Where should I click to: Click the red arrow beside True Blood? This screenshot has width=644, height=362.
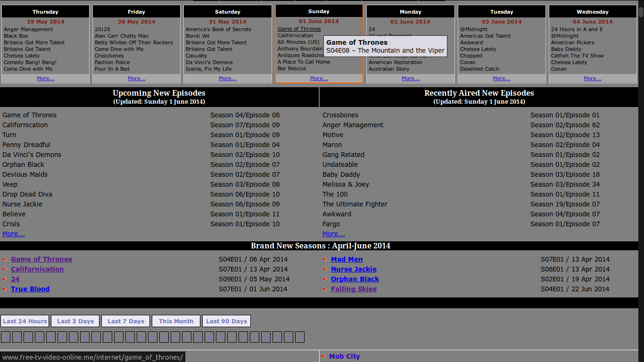pyautogui.click(x=4, y=289)
